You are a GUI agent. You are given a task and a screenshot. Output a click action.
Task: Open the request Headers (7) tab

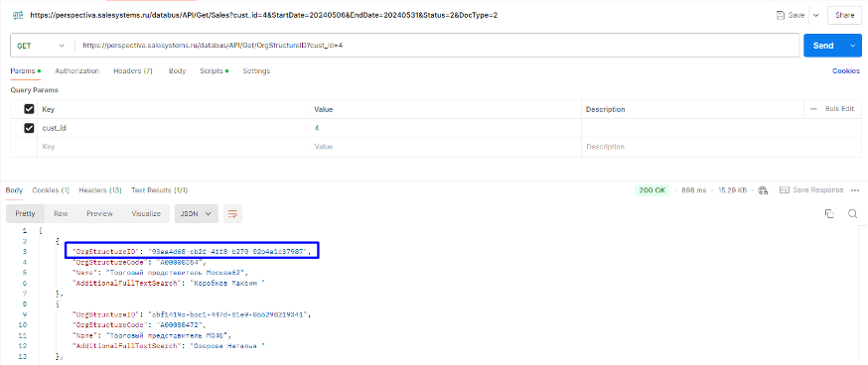133,71
